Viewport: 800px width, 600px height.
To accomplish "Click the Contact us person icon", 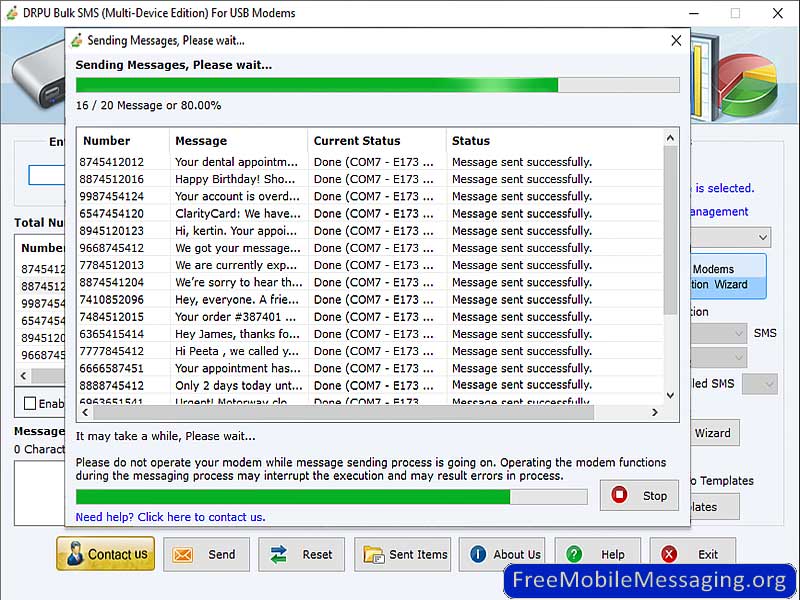I will pyautogui.click(x=72, y=554).
